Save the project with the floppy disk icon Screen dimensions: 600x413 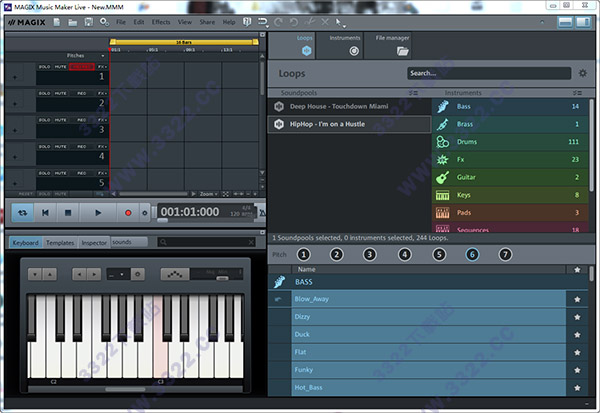point(88,22)
